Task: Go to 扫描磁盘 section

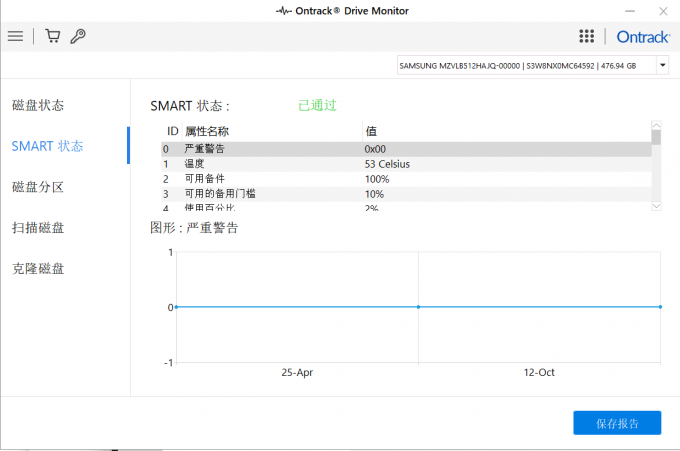Action: pyautogui.click(x=38, y=228)
